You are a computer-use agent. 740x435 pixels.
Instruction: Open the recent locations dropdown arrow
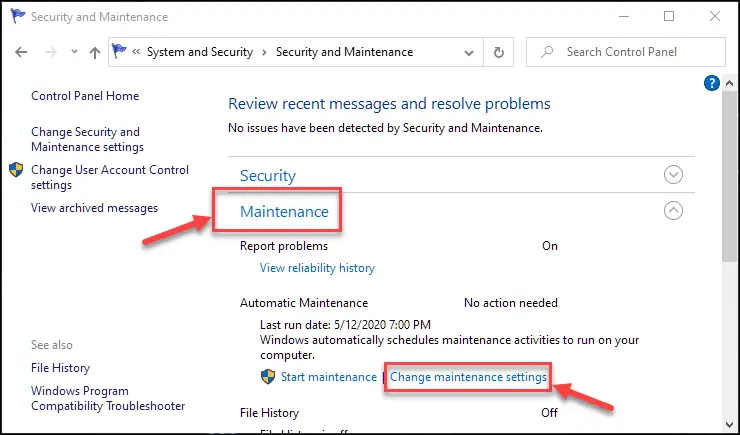point(74,52)
